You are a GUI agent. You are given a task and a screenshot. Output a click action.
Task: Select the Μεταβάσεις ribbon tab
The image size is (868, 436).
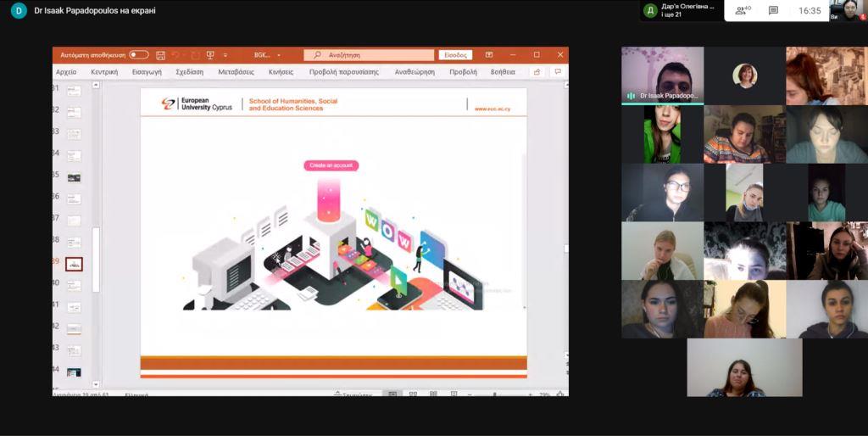tap(236, 72)
